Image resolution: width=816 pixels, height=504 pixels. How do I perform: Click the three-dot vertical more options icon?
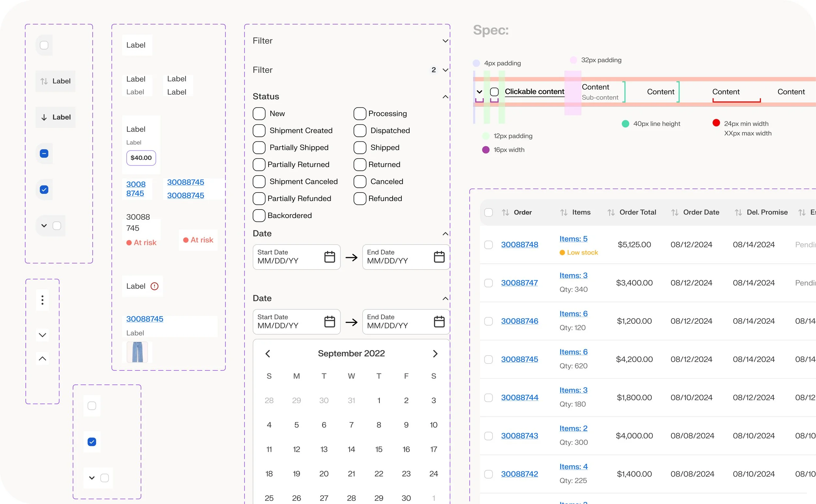[42, 300]
